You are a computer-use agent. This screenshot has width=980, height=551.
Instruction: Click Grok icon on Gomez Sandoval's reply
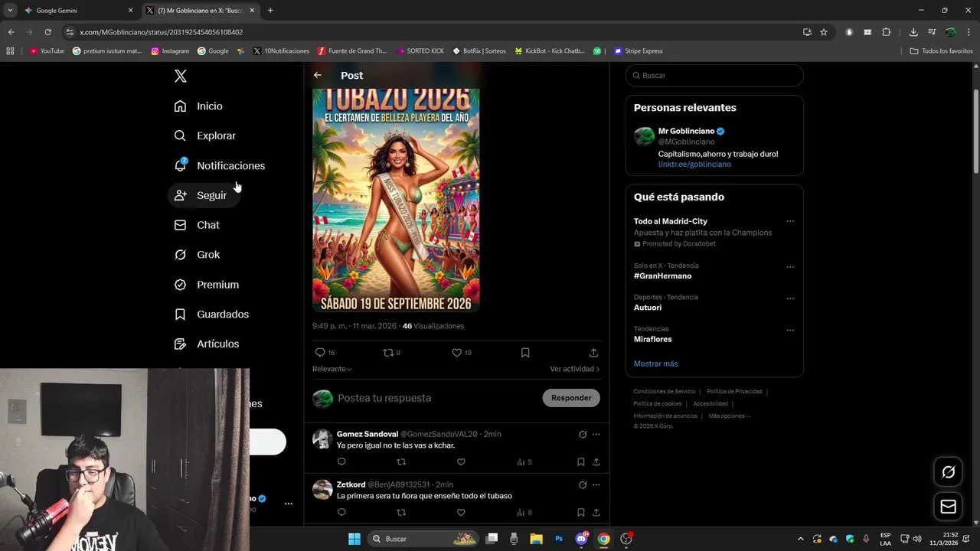click(x=583, y=434)
